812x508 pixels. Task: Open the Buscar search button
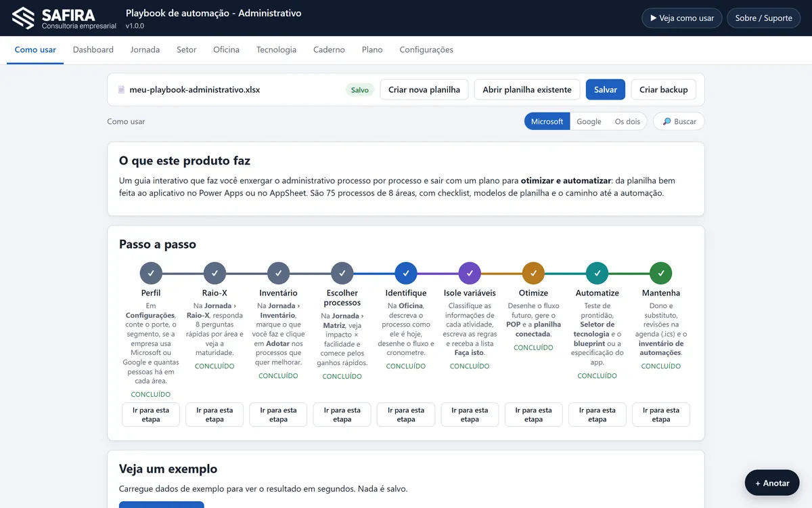click(x=679, y=121)
